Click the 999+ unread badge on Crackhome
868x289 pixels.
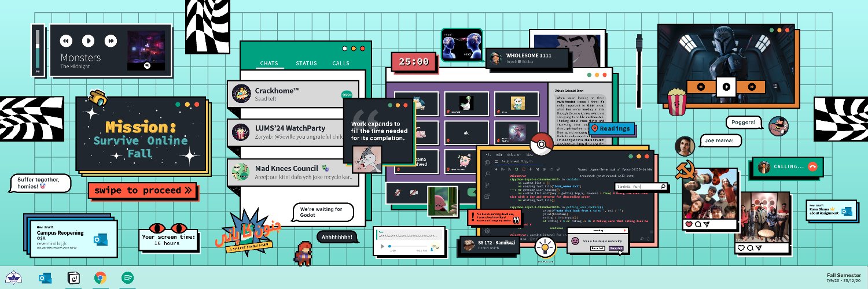tap(347, 95)
